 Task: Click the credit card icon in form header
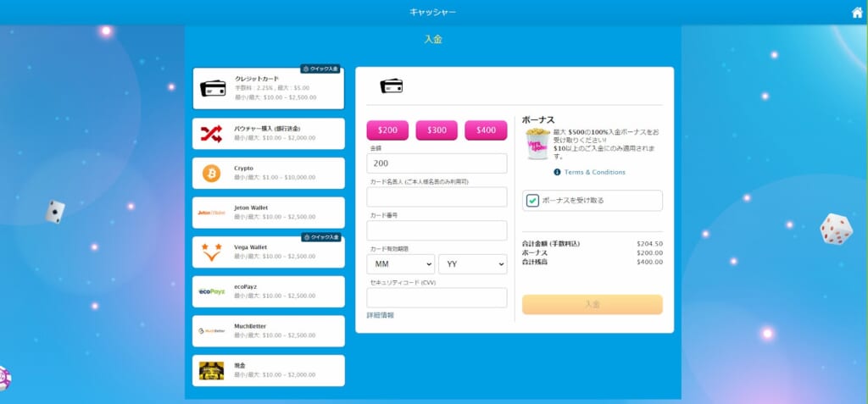pos(392,86)
